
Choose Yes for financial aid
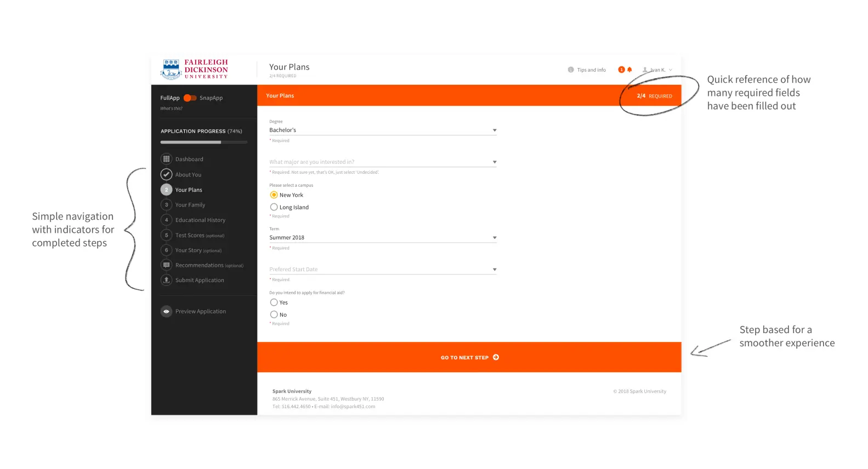274,302
